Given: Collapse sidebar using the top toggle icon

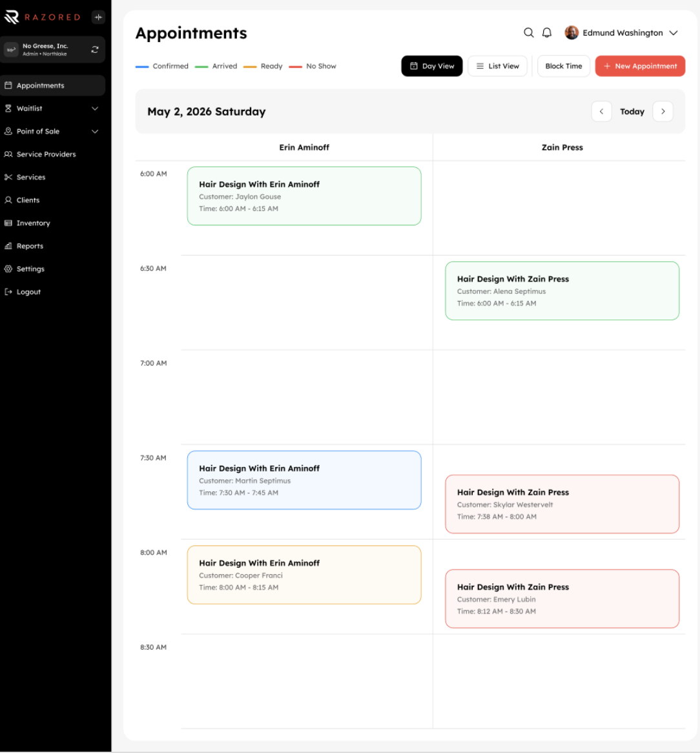Looking at the screenshot, I should pyautogui.click(x=98, y=17).
